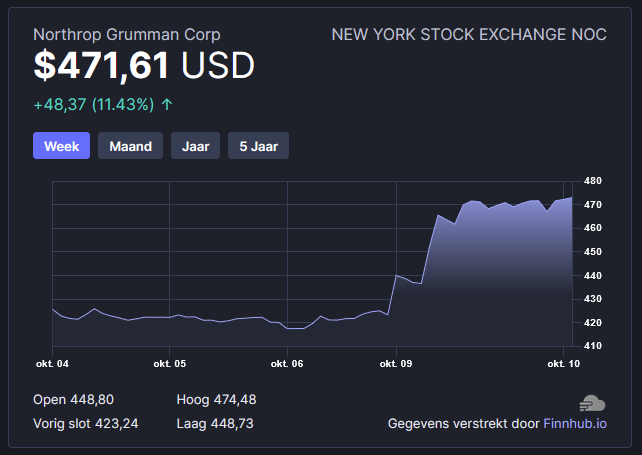Image resolution: width=642 pixels, height=455 pixels.
Task: Switch chart to Maand range
Action: pos(130,145)
